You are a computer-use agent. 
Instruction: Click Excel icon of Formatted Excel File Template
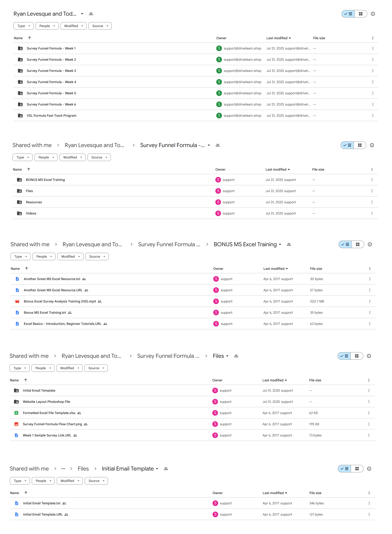click(x=16, y=413)
